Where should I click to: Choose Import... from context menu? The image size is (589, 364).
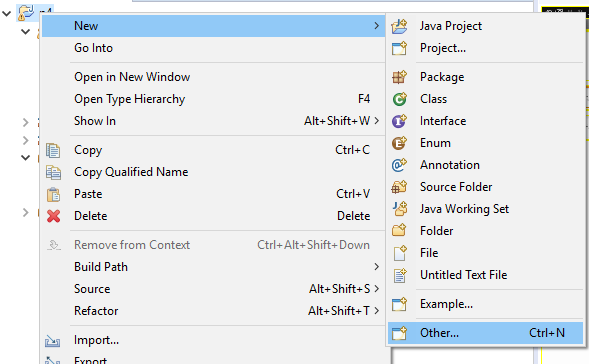(x=213, y=340)
